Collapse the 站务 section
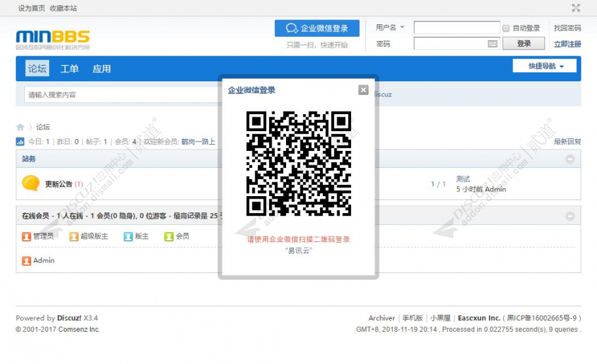 point(569,159)
